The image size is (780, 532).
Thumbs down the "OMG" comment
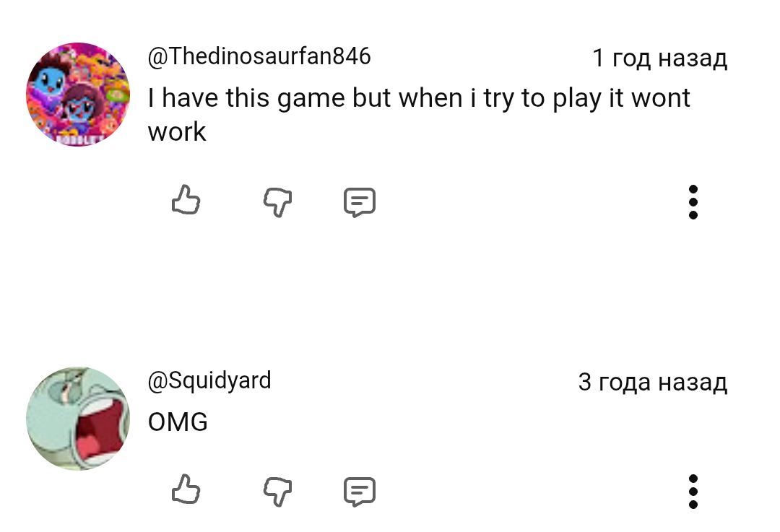(x=277, y=492)
